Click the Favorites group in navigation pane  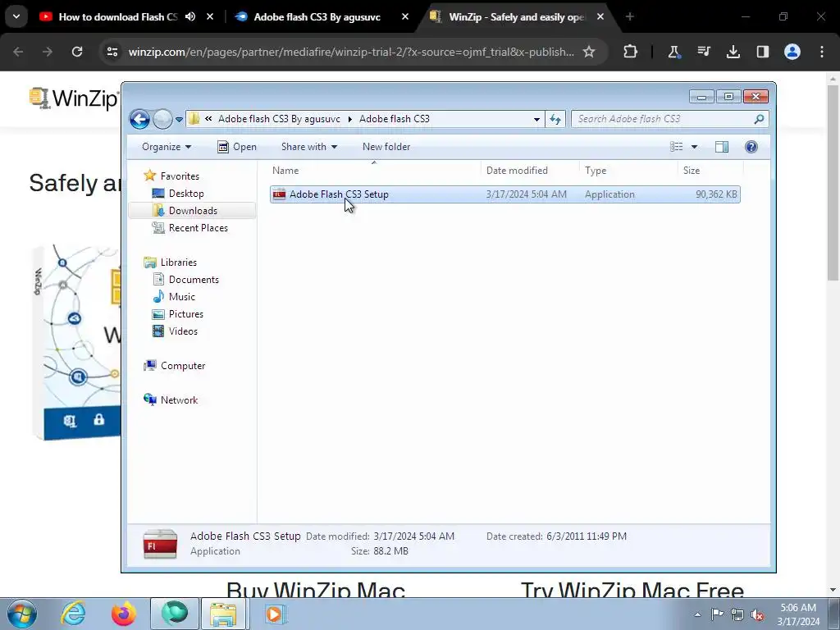click(x=180, y=176)
